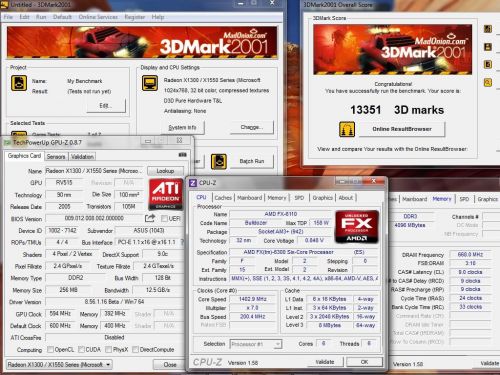500x375 pixels.
Task: Switch to SPD tab in background CPU-Z
Action: click(464, 199)
